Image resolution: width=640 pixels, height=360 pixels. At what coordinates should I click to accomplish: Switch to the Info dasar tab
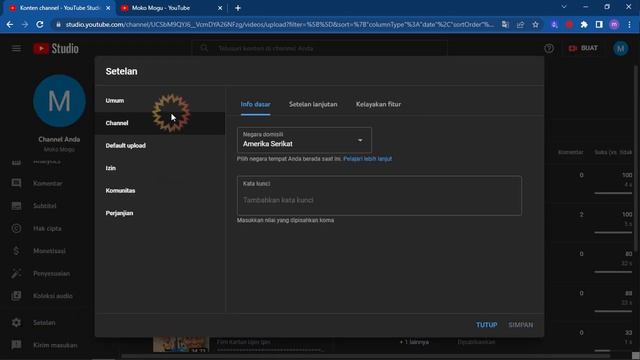[x=256, y=104]
